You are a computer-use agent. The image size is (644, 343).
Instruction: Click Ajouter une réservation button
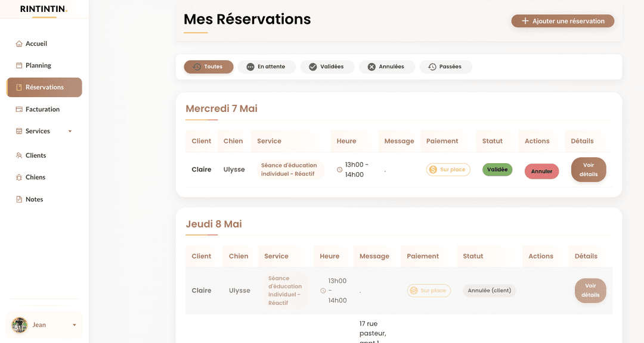coord(563,21)
